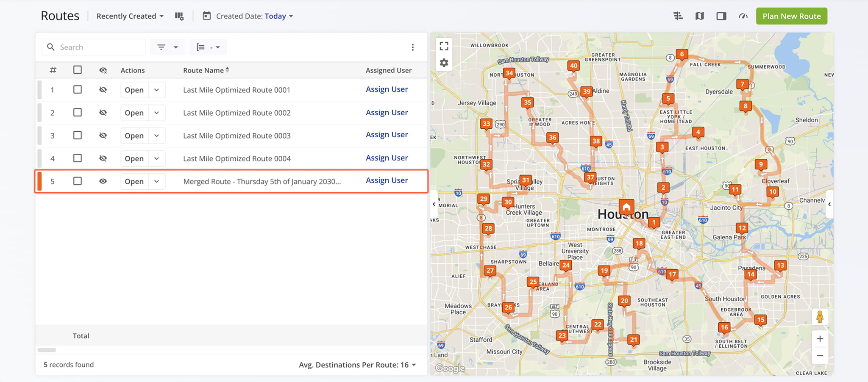This screenshot has width=868, height=382.
Task: Click inside the Search routes field
Action: tap(97, 47)
